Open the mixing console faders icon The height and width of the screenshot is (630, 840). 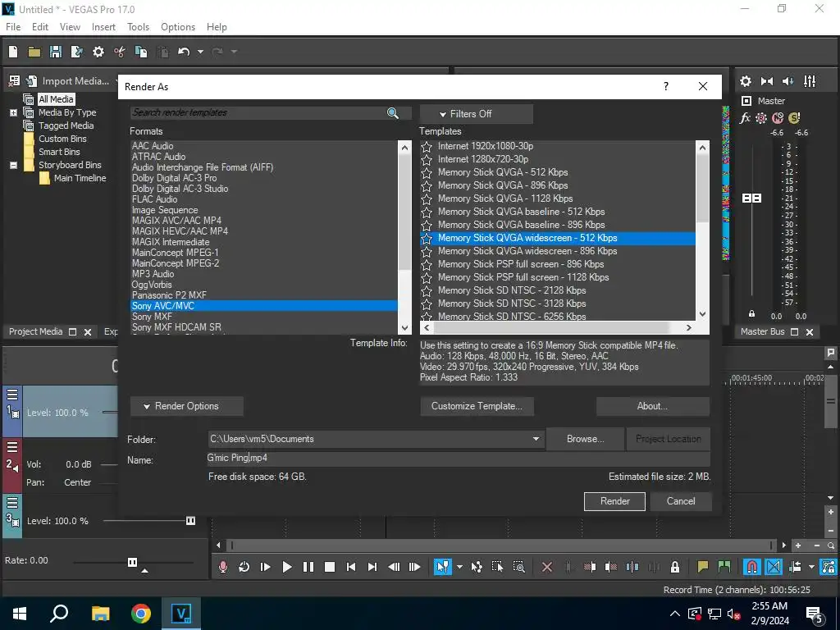(x=810, y=81)
